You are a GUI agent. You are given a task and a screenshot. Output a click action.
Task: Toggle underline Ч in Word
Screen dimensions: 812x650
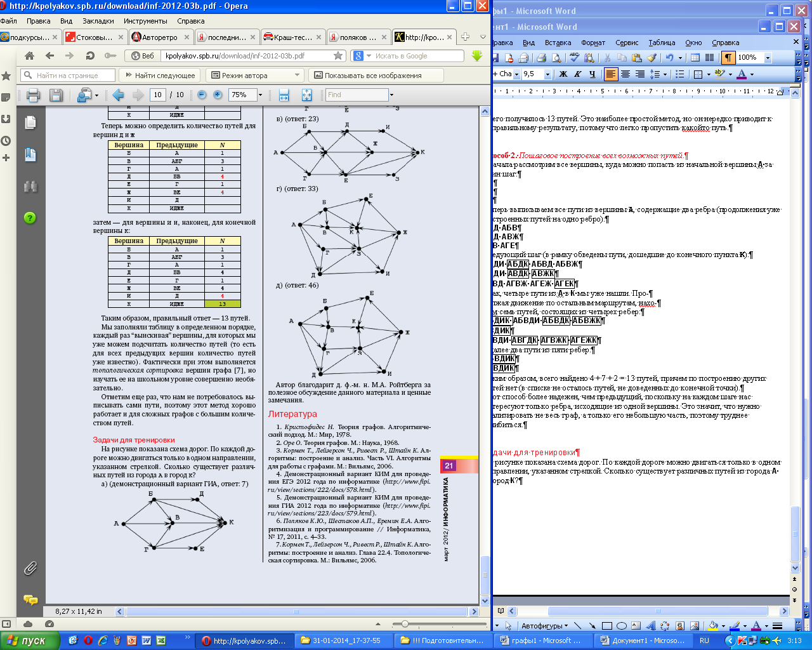[x=592, y=74]
